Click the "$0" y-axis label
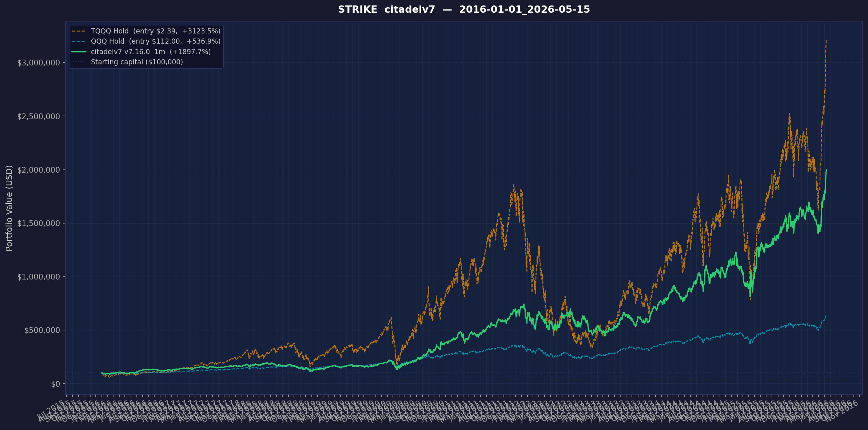Viewport: 868px width, 430px height. (56, 384)
